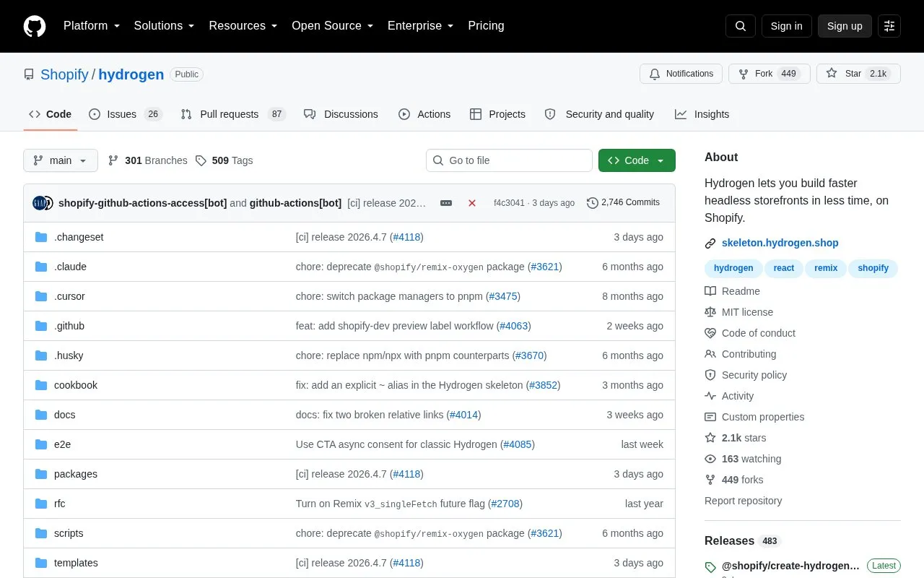The height and width of the screenshot is (578, 924).
Task: Click the search magnifier icon in header
Action: pyautogui.click(x=741, y=26)
